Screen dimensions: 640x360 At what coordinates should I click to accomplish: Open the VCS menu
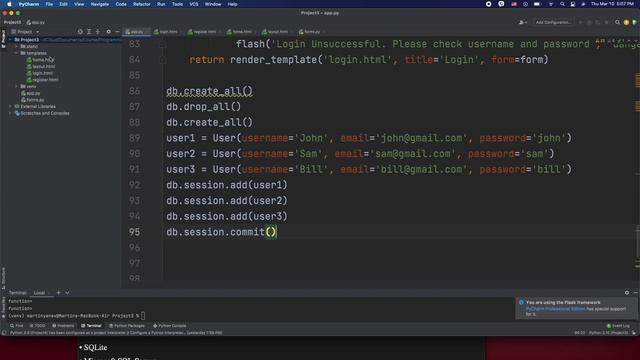[193, 4]
